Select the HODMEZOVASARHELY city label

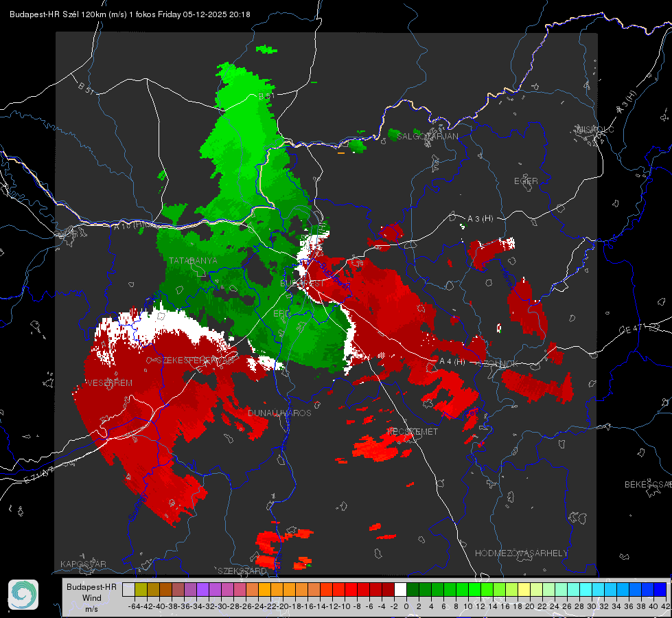pyautogui.click(x=521, y=553)
